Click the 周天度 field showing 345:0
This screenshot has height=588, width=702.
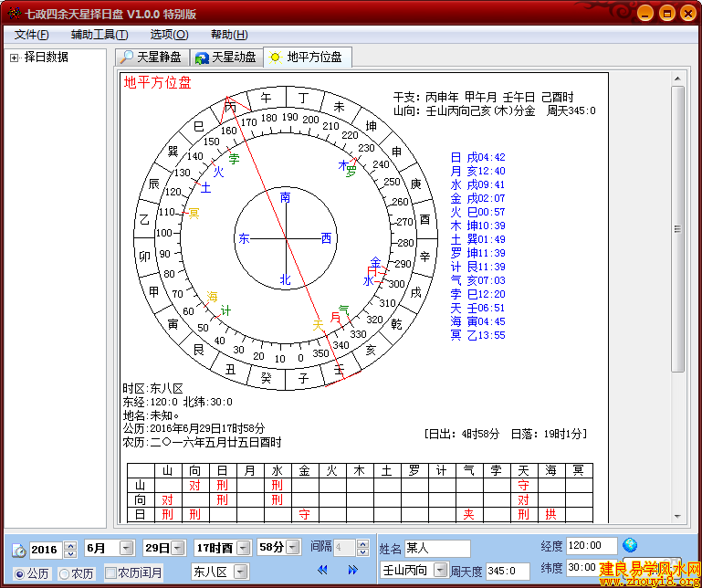(x=508, y=571)
